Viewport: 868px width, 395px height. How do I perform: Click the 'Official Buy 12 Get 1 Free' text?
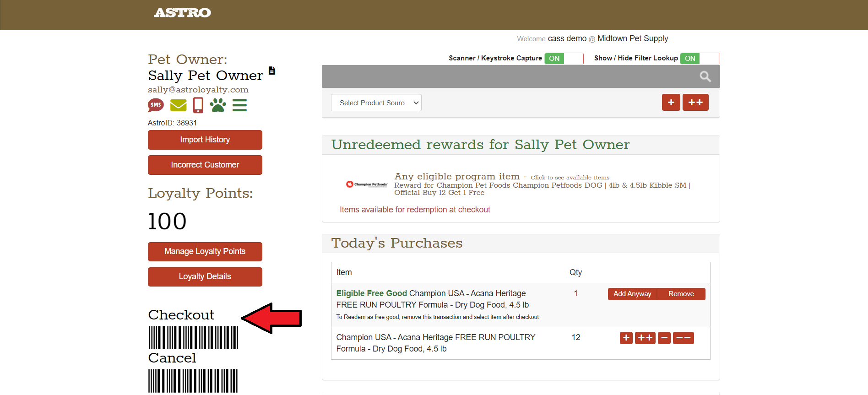pos(439,193)
